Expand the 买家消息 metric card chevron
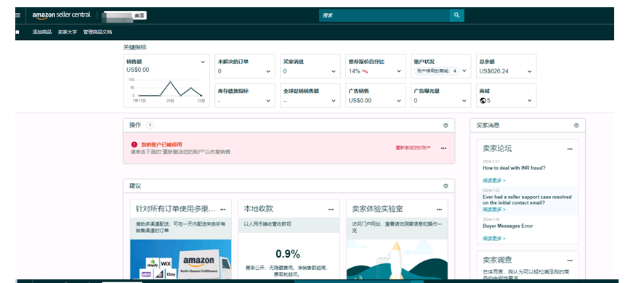Image resolution: width=644 pixels, height=283 pixels. 334,71
